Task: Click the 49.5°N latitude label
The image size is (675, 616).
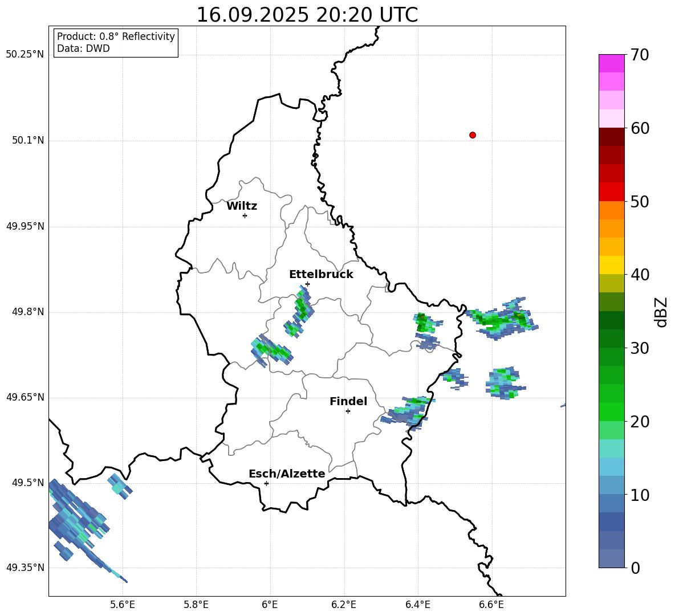Action: coord(27,483)
